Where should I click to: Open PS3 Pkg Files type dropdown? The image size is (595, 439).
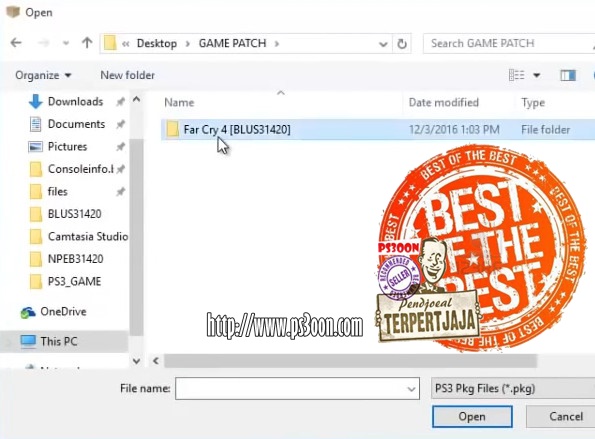tap(513, 388)
